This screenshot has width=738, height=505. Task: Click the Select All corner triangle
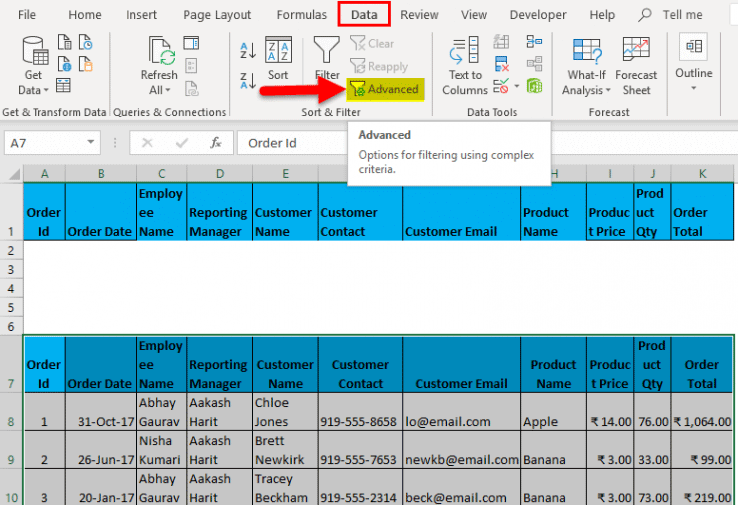(x=14, y=174)
